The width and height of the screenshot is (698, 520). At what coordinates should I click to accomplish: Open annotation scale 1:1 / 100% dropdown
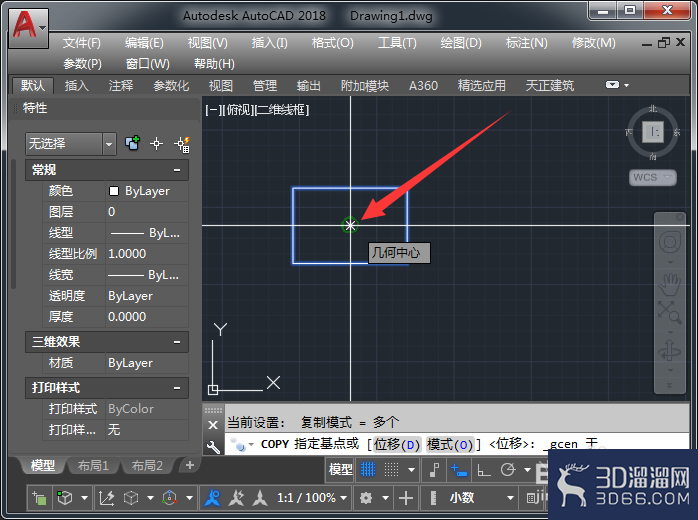coord(312,498)
